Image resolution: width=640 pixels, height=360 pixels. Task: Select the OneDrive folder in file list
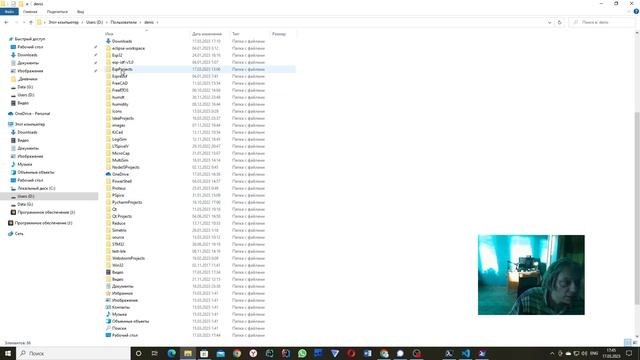[120, 174]
